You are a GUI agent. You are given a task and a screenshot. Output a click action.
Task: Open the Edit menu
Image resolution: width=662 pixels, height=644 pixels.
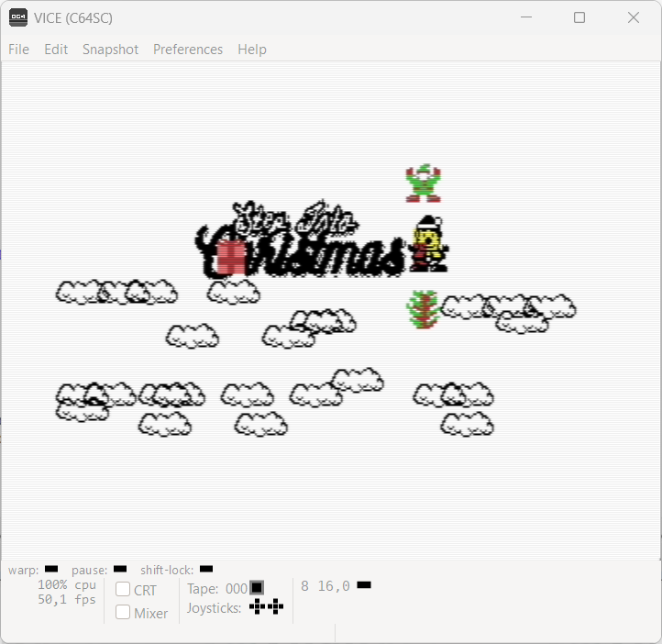(x=56, y=50)
